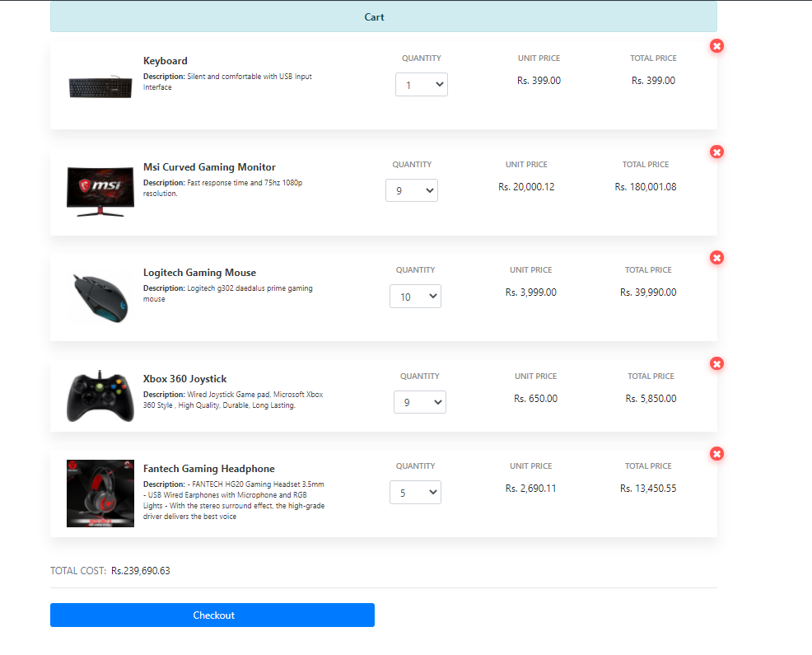812x655 pixels.
Task: Open the Xbox 360 Joystick quantity dropdown
Action: (419, 402)
